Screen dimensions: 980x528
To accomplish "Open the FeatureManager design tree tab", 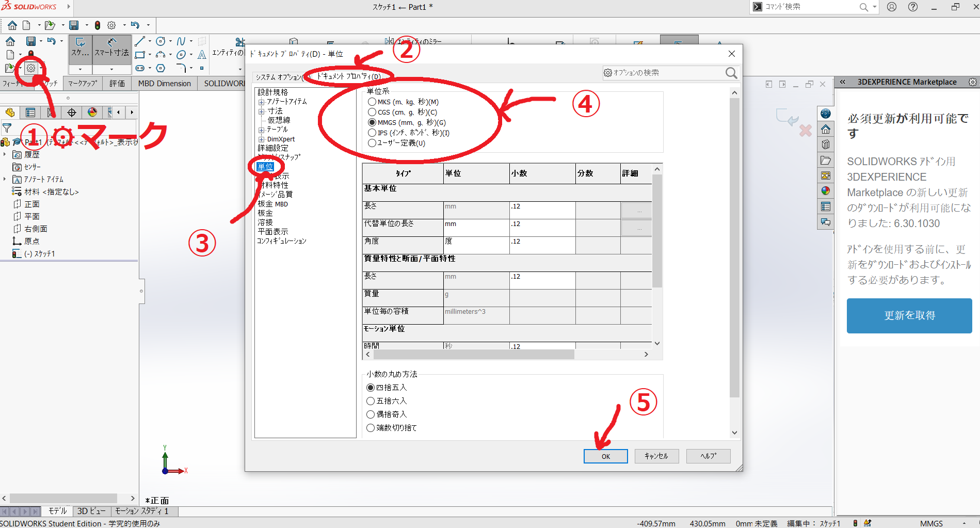I will pos(10,113).
